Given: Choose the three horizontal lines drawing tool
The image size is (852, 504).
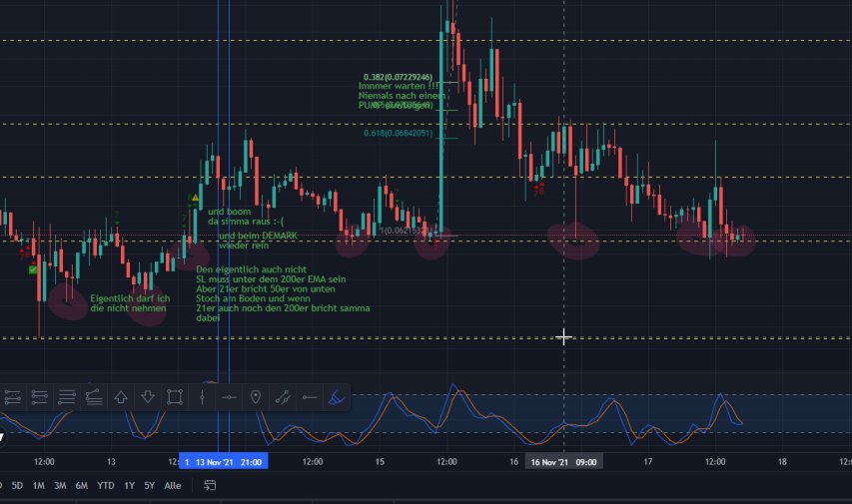Looking at the screenshot, I should coord(67,397).
